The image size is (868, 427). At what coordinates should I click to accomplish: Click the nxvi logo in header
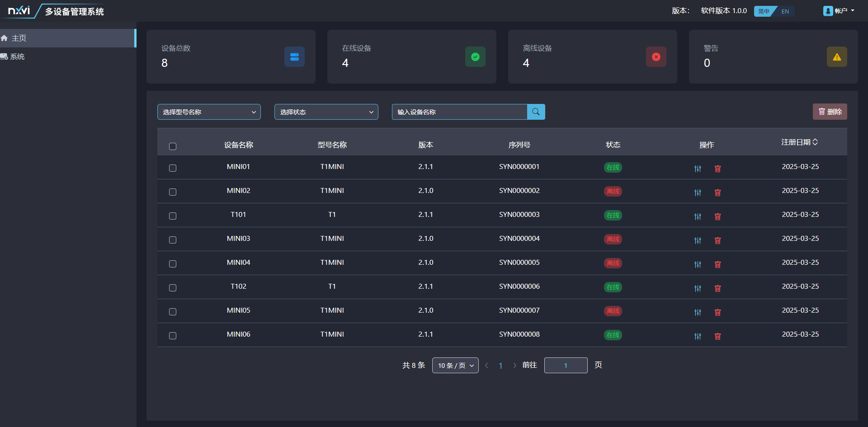(19, 10)
